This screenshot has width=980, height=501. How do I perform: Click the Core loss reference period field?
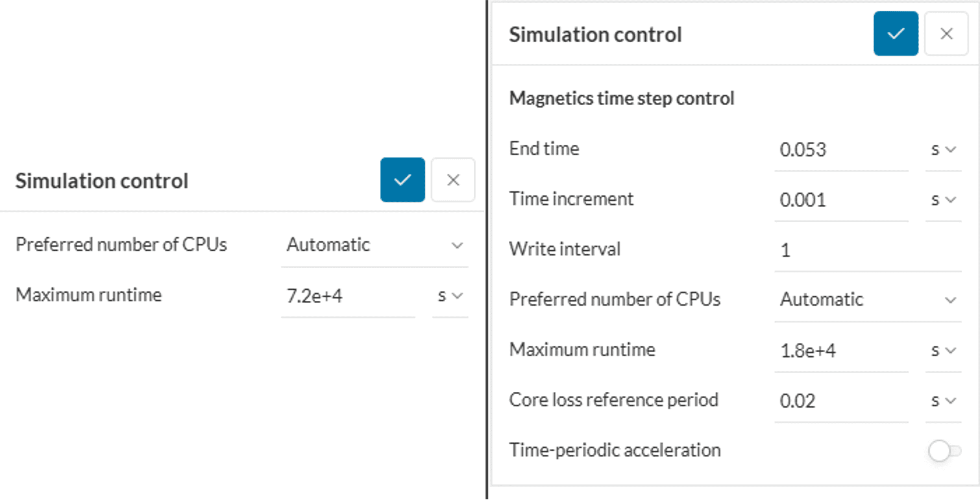[841, 401]
